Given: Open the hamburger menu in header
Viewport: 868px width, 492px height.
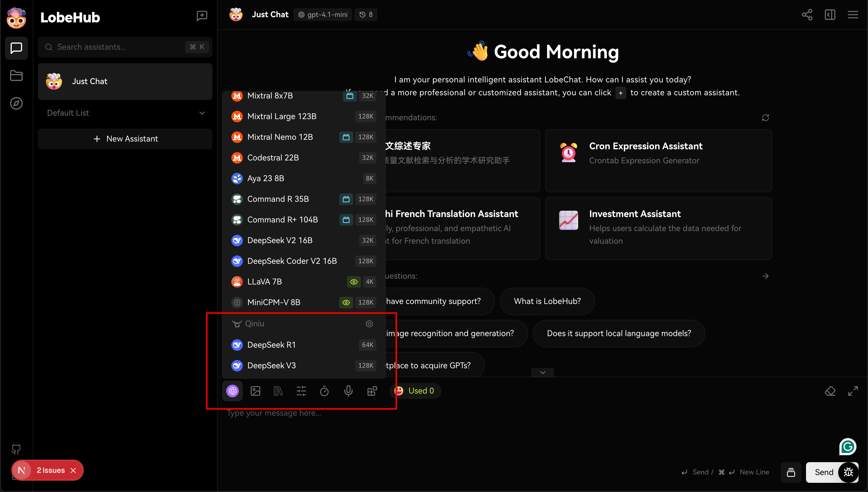Looking at the screenshot, I should tap(853, 15).
